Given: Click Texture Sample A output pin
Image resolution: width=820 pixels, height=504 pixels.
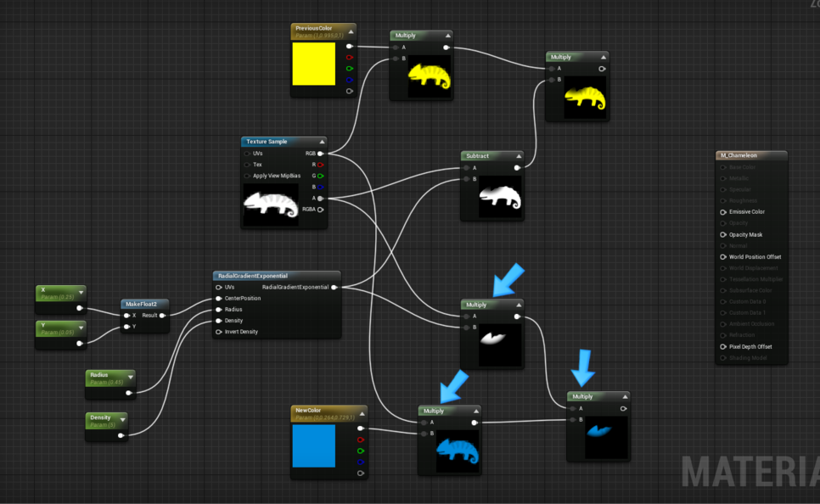Looking at the screenshot, I should coord(321,199).
